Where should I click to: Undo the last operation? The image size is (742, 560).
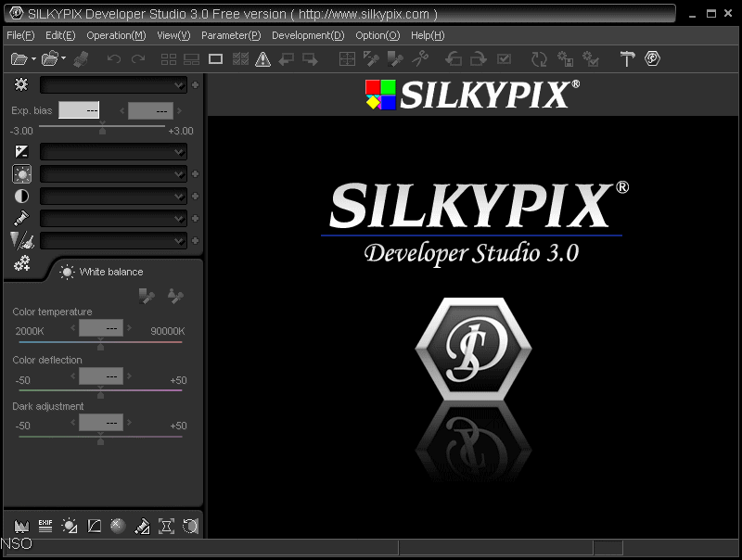pyautogui.click(x=113, y=59)
